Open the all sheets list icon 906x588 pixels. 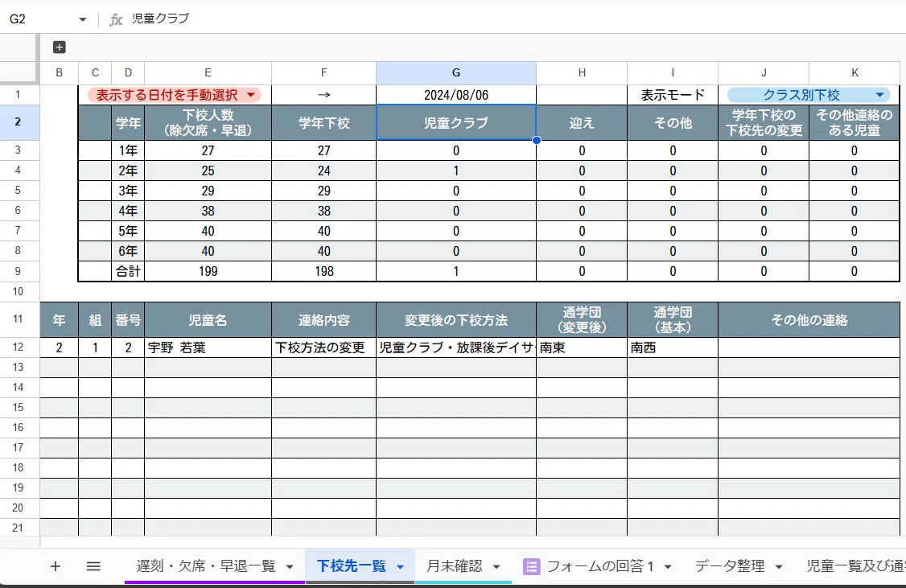(x=93, y=566)
